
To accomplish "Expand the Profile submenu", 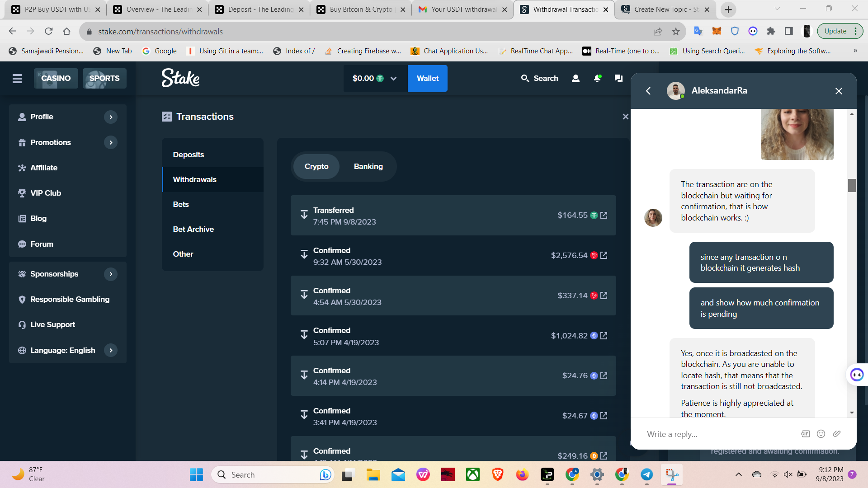I will 111,117.
